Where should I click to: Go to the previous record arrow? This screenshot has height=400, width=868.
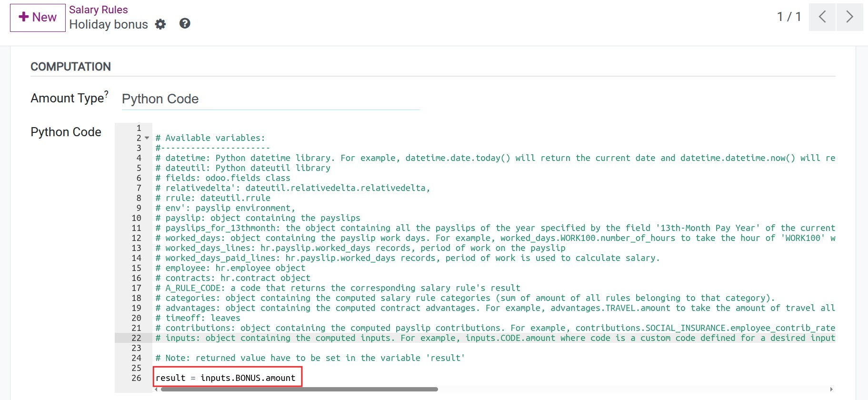(x=822, y=17)
